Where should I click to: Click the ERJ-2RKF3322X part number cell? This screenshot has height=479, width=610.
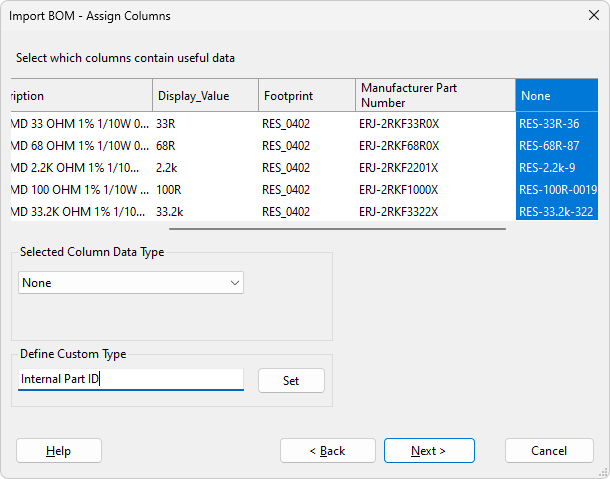(x=399, y=212)
